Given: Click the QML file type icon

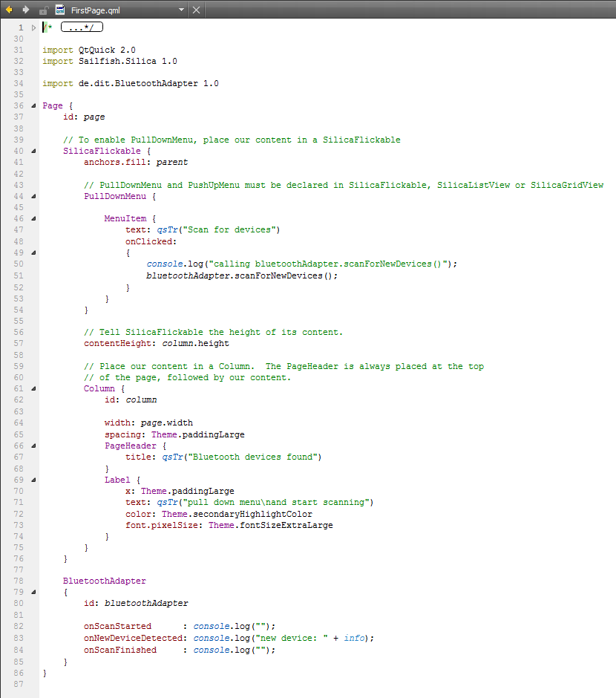Looking at the screenshot, I should (x=60, y=10).
